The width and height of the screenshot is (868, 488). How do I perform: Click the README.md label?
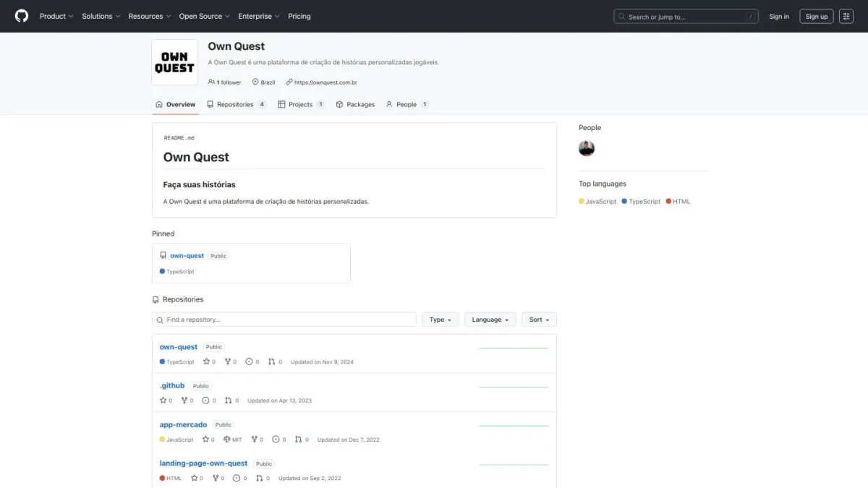pos(179,137)
